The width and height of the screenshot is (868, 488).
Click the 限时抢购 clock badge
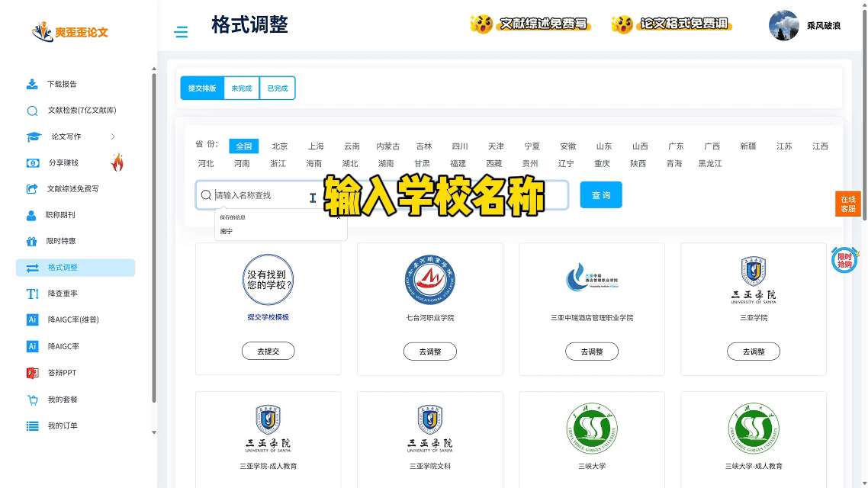(x=844, y=260)
